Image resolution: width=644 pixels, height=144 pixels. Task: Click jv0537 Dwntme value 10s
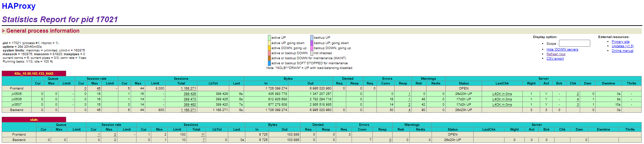[x=618, y=105]
